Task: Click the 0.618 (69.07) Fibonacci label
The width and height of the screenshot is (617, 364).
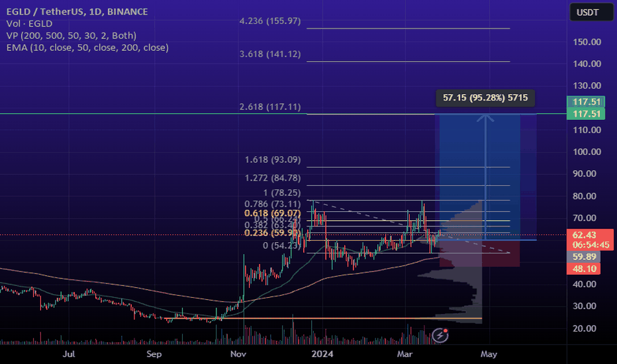Action: 273,213
